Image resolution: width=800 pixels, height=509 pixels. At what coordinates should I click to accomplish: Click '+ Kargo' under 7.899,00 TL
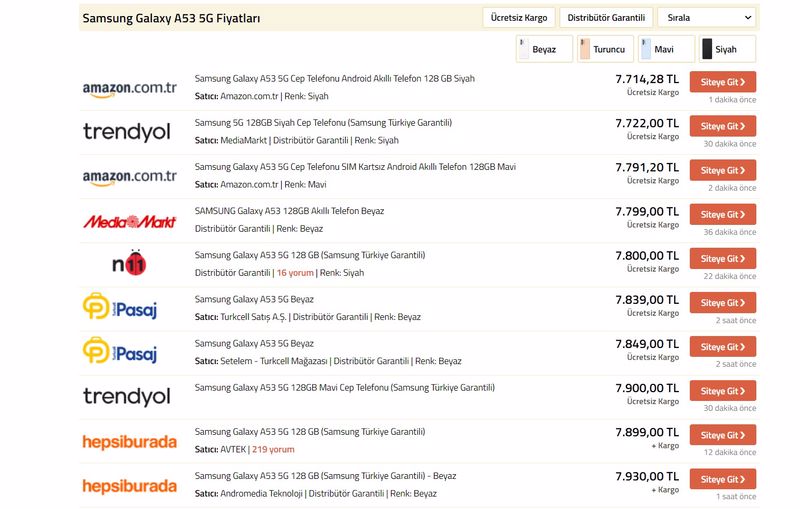click(665, 446)
